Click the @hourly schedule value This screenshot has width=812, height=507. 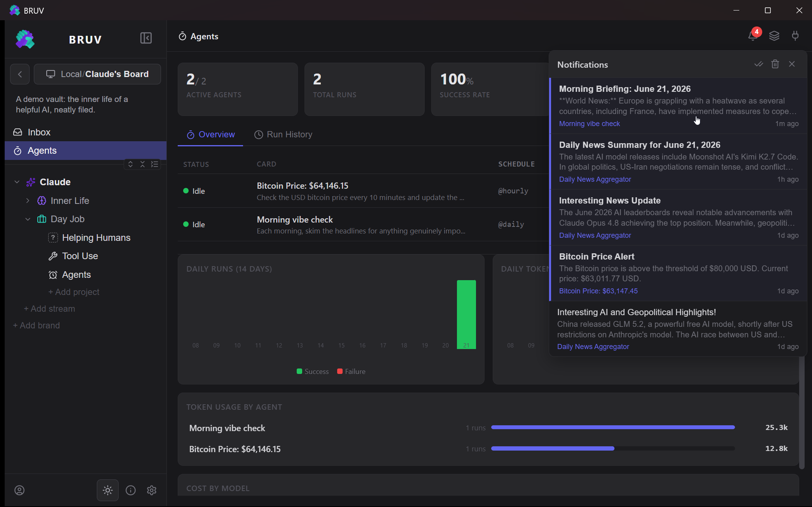(x=513, y=191)
